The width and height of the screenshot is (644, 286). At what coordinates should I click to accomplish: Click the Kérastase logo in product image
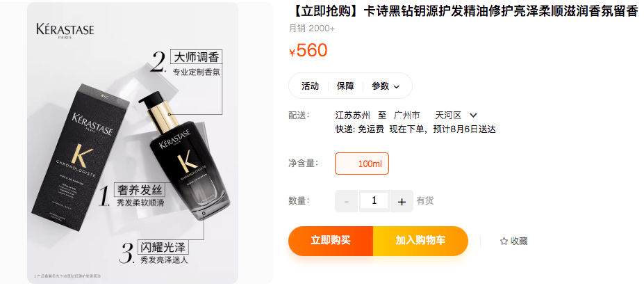coord(65,31)
